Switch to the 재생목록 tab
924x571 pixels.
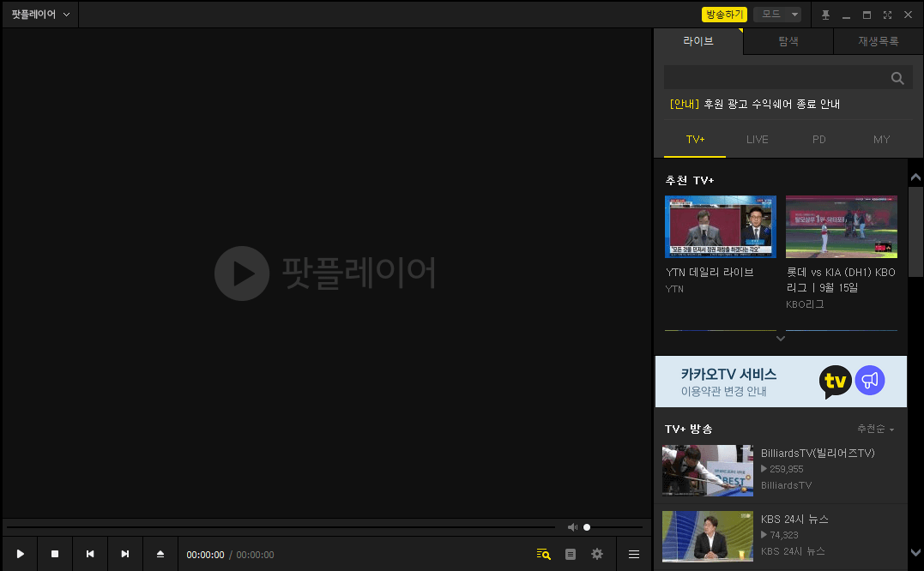coord(878,41)
